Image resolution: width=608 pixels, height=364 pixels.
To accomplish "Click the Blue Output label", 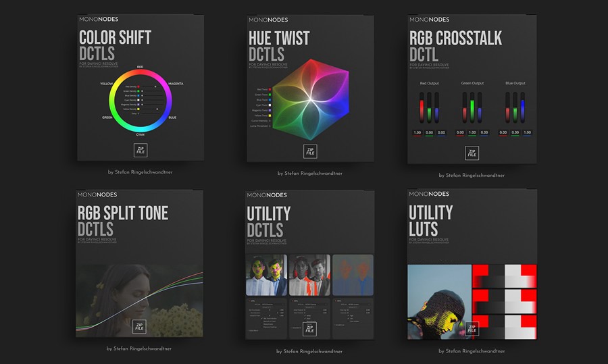I will [x=515, y=83].
